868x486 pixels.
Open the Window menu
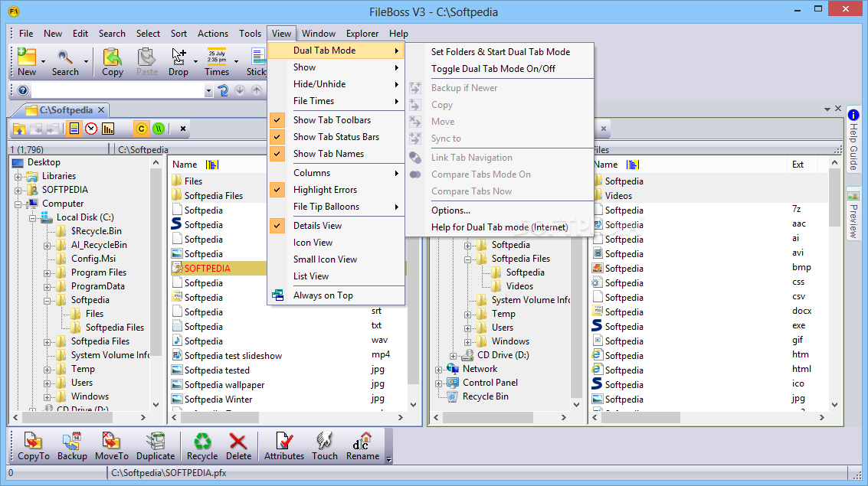[x=318, y=33]
